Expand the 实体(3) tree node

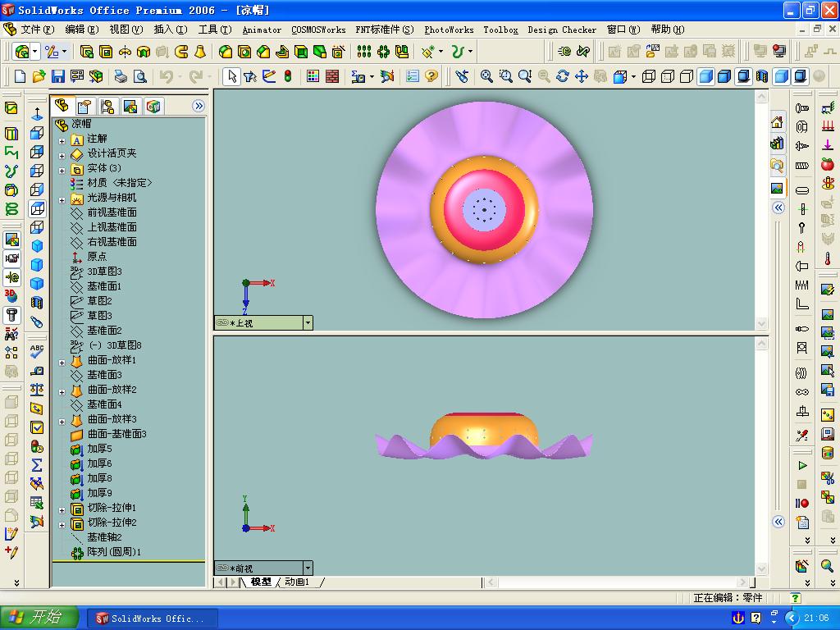point(62,171)
